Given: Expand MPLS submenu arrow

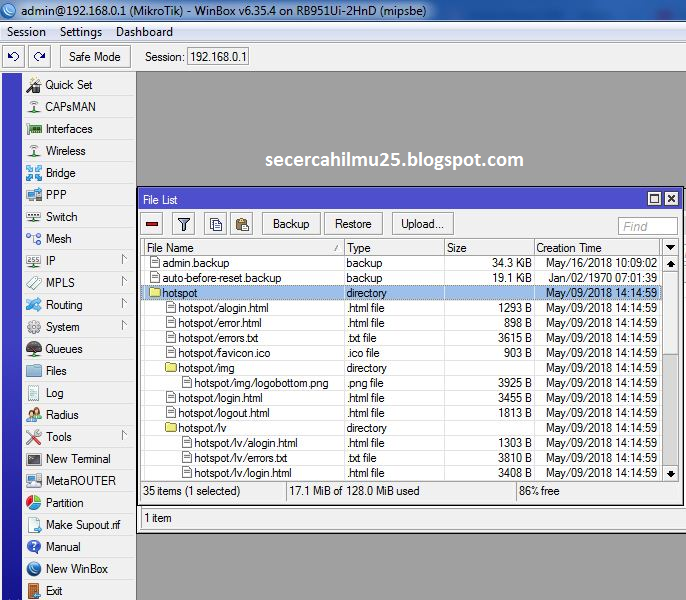Looking at the screenshot, I should (x=124, y=281).
